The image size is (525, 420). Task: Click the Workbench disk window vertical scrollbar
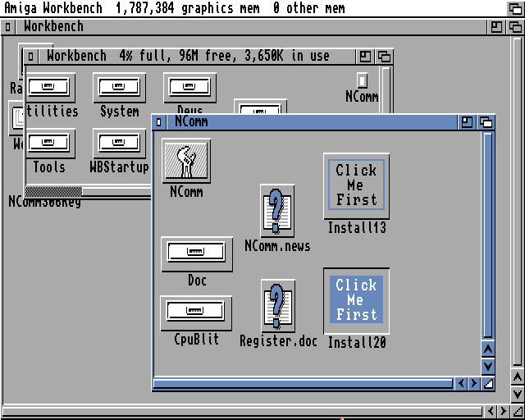[x=386, y=90]
